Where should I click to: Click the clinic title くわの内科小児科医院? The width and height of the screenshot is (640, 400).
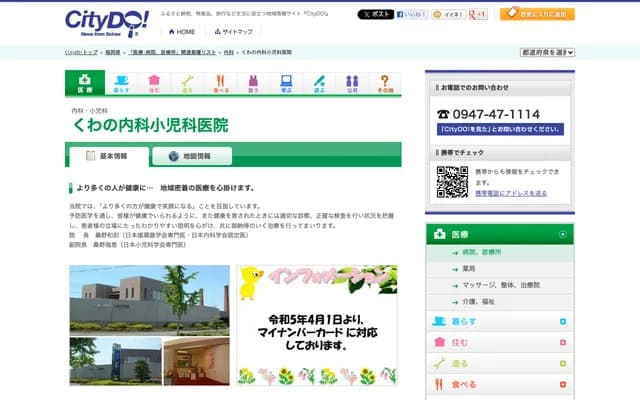click(151, 125)
